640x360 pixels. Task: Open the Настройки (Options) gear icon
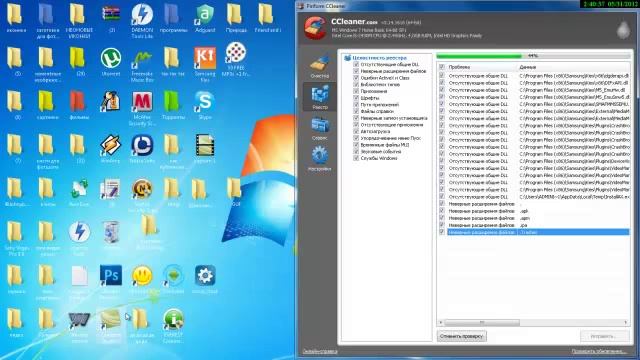(x=320, y=159)
